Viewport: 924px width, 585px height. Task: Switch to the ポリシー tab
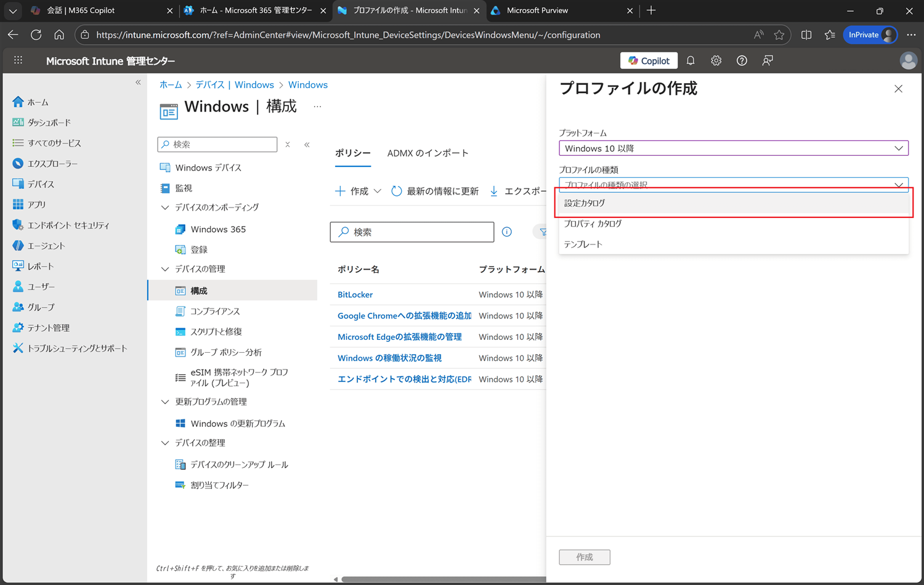click(353, 153)
